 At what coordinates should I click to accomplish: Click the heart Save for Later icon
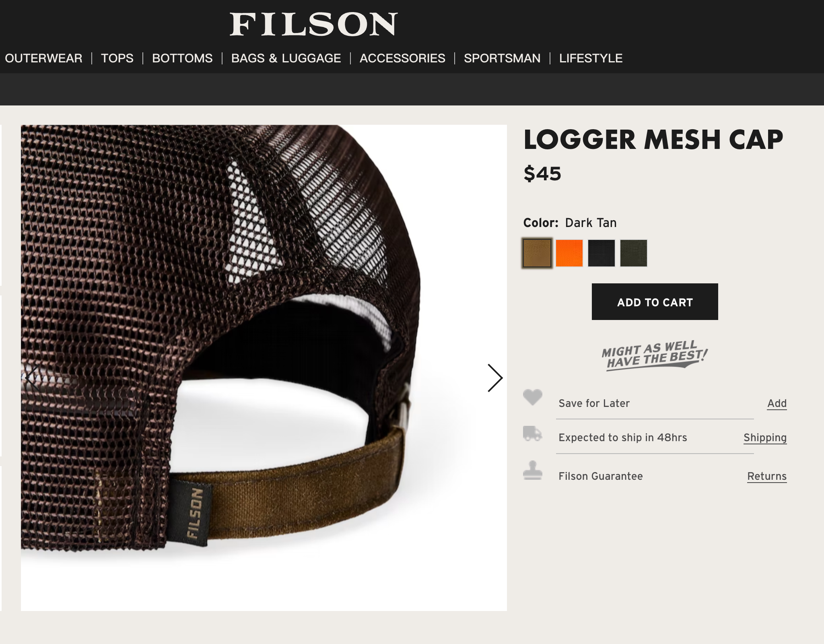point(533,397)
